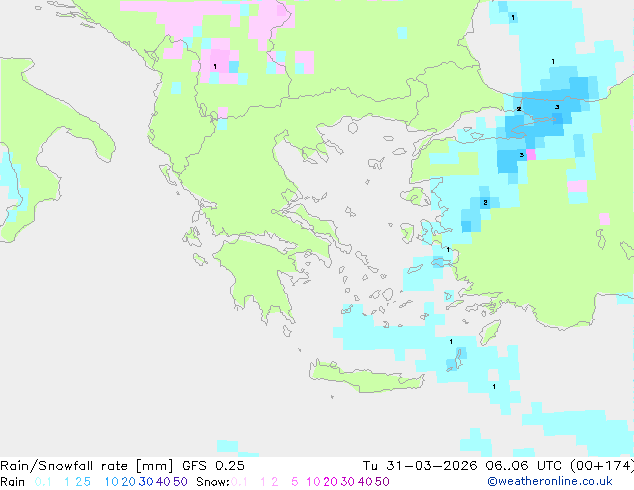Click the Snow legend value 5
Screen dimensions: 634x490
pyautogui.click(x=295, y=482)
